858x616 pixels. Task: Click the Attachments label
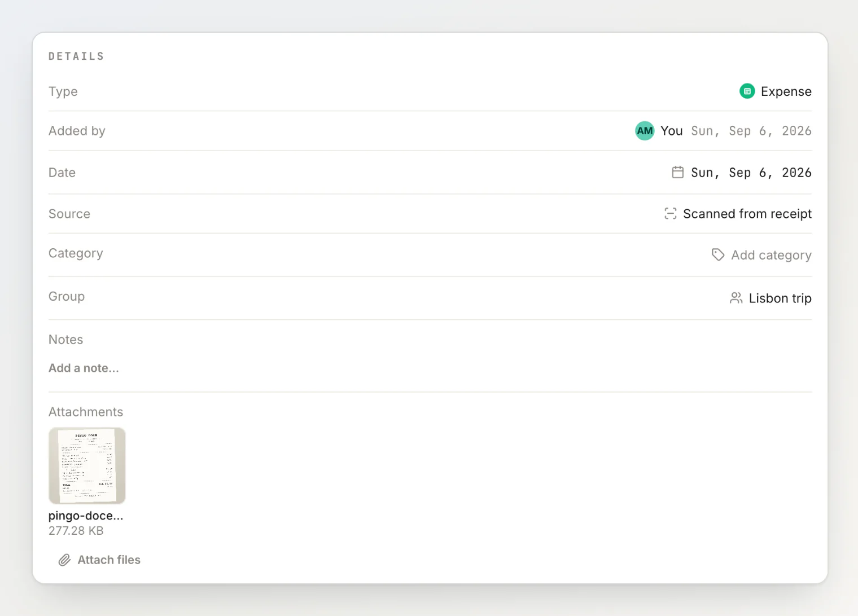point(86,412)
